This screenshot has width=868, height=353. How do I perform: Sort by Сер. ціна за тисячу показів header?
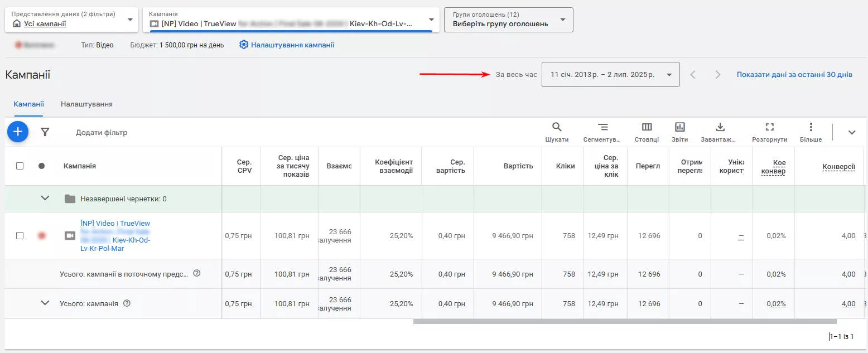(x=293, y=166)
